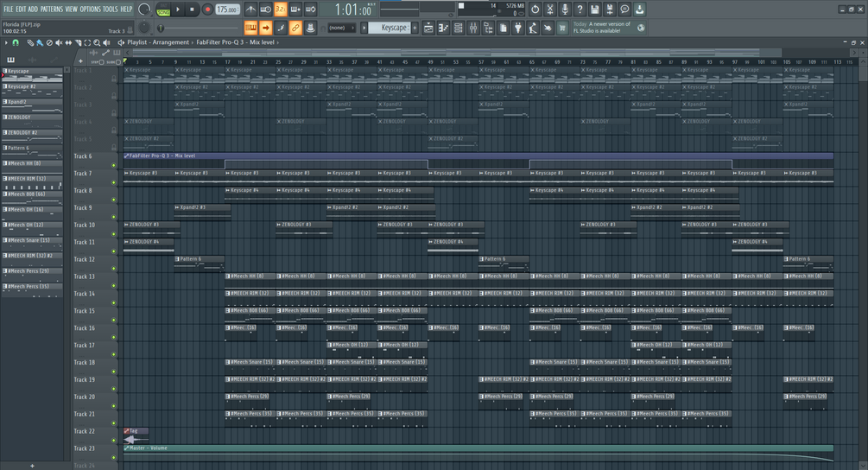Open the FILE menu
The image size is (868, 470).
click(x=9, y=9)
